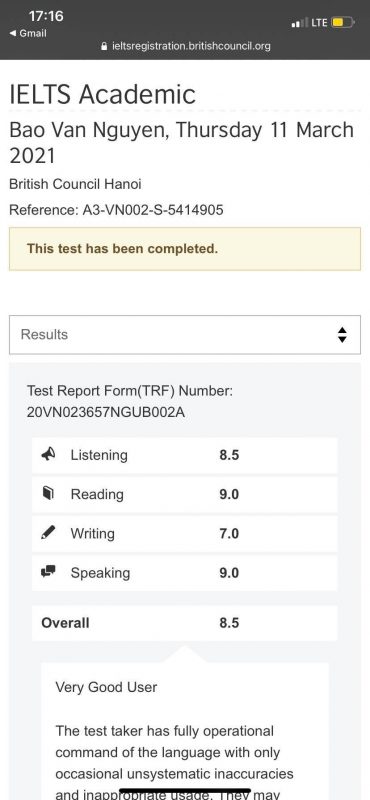370x800 pixels.
Task: Click the 'This test has been completed' banner
Action: [185, 249]
